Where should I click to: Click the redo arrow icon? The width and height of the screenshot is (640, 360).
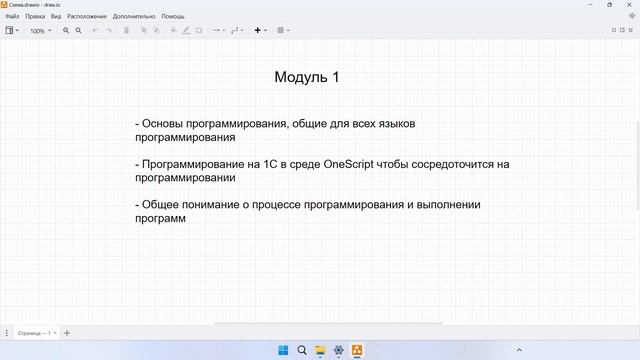[109, 31]
